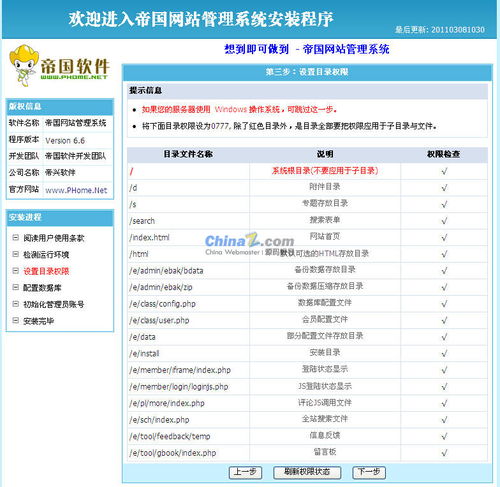Click the square icon beside 设置目录权限
Image resolution: width=500 pixels, height=487 pixels.
pyautogui.click(x=15, y=271)
